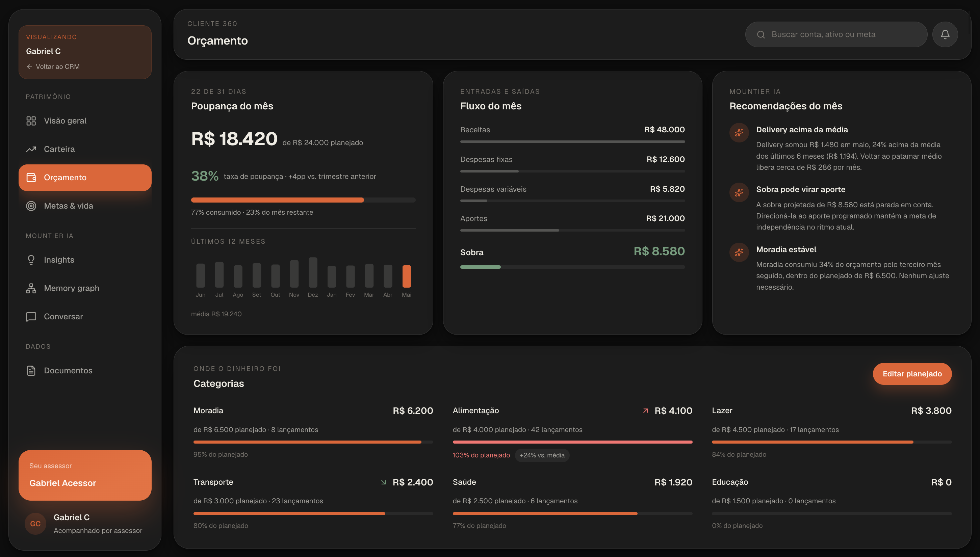Click Voltar ao CRM link
980x557 pixels.
[x=53, y=67]
